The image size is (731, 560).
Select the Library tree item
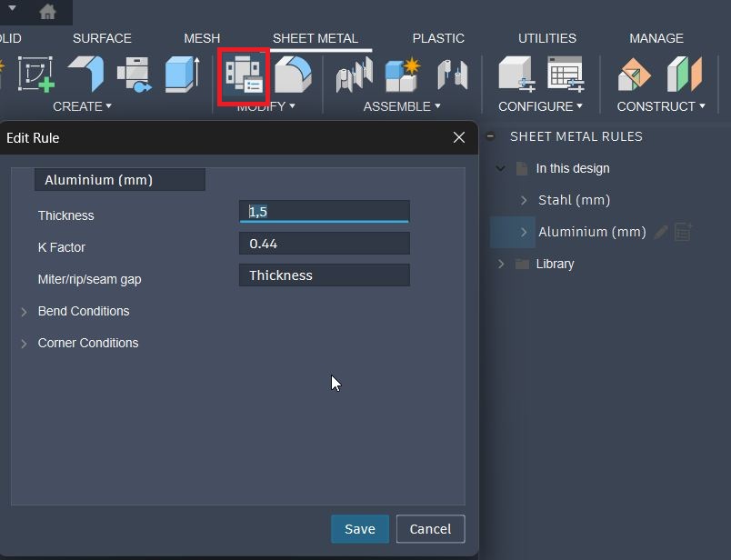pyautogui.click(x=555, y=264)
